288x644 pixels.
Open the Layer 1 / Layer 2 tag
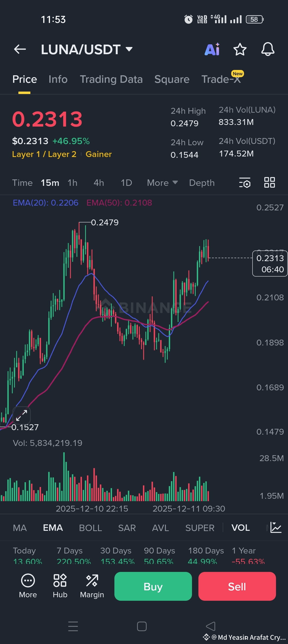tap(44, 154)
